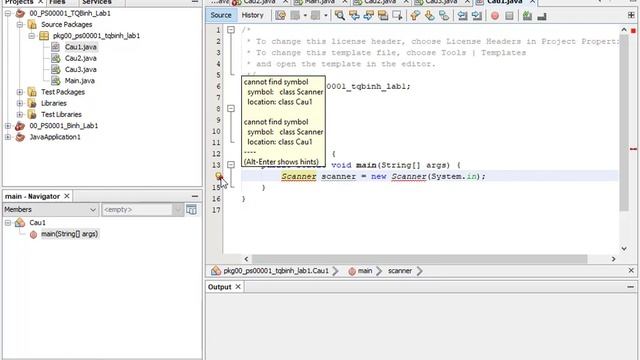Collapse the code fold at line 1
The height and width of the screenshot is (360, 640).
tap(231, 30)
